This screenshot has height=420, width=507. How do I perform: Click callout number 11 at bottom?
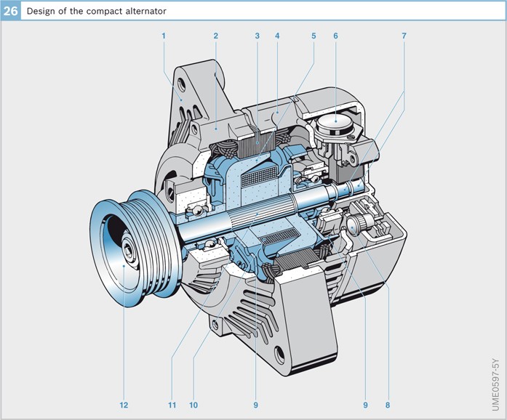[x=172, y=405]
